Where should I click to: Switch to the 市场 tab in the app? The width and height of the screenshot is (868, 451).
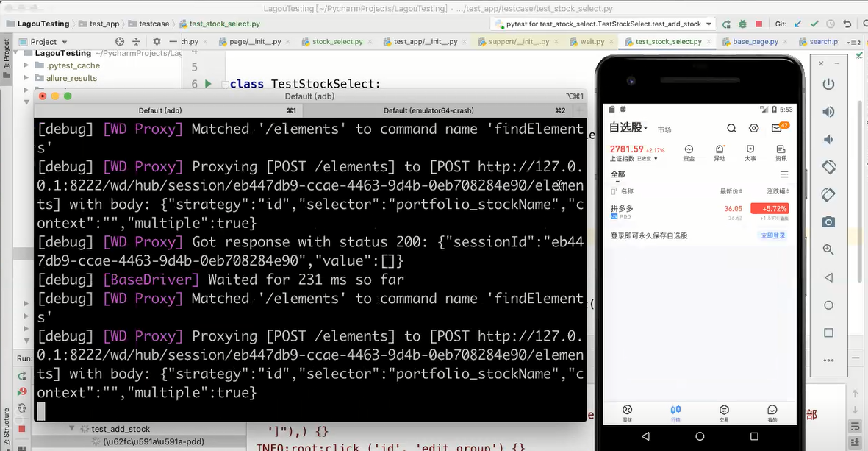pos(664,129)
